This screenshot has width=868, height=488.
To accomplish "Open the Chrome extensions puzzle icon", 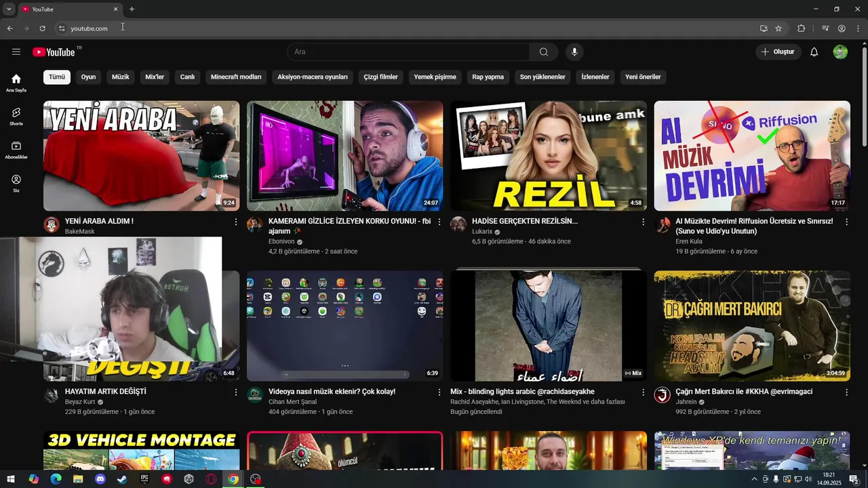I will [802, 28].
